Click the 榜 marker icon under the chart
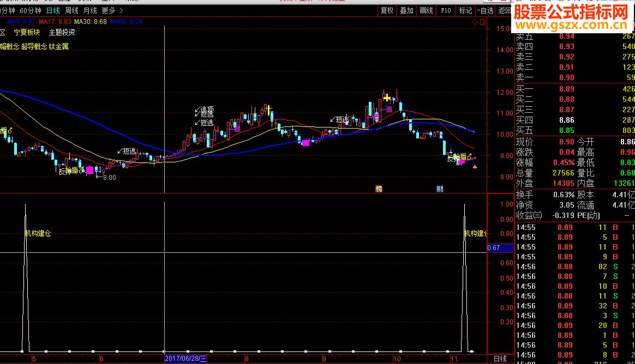The height and width of the screenshot is (364, 635). [x=379, y=189]
